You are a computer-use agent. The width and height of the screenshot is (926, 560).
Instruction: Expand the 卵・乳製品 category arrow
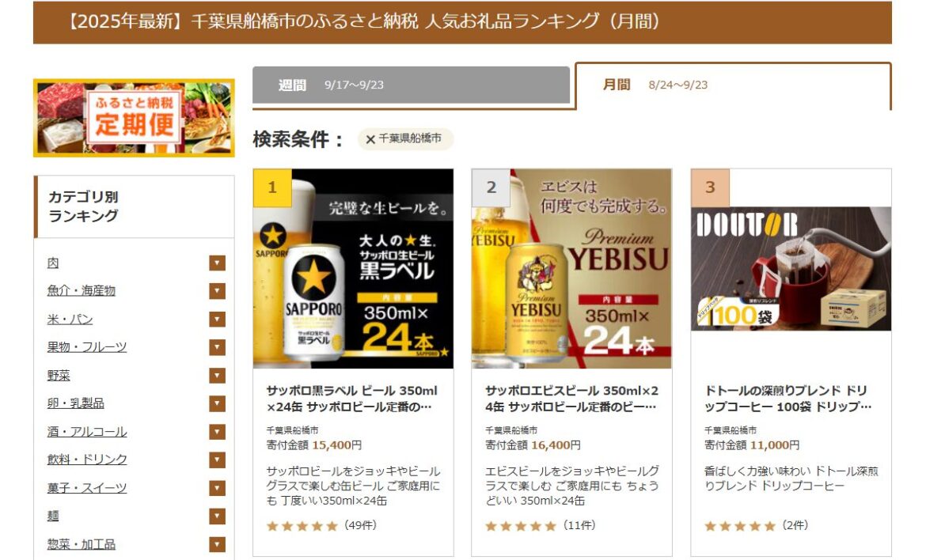point(218,403)
